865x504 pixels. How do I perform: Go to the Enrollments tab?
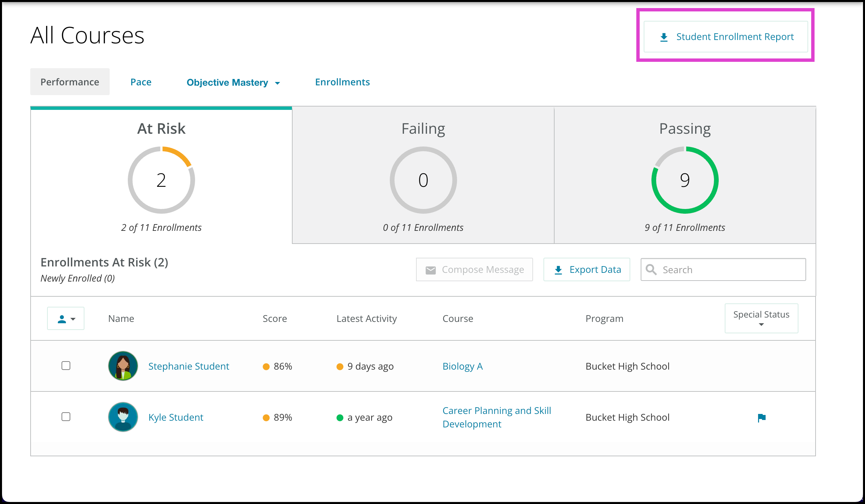pos(342,82)
